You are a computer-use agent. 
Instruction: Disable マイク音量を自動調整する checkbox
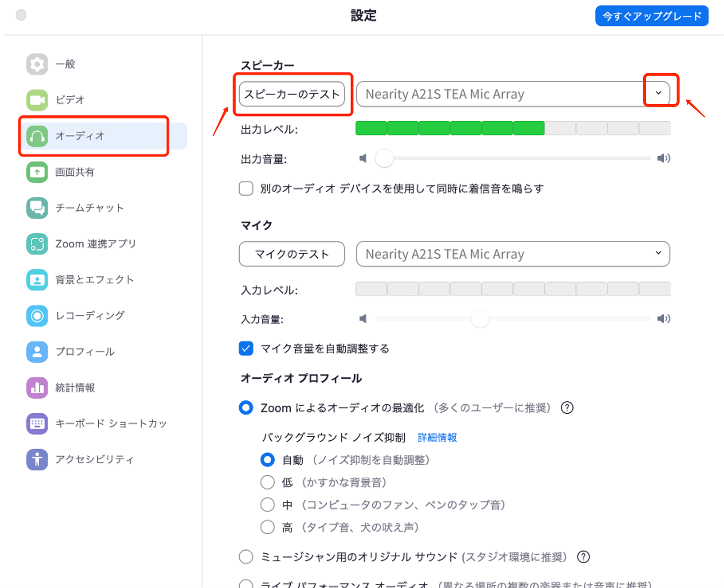(x=246, y=348)
